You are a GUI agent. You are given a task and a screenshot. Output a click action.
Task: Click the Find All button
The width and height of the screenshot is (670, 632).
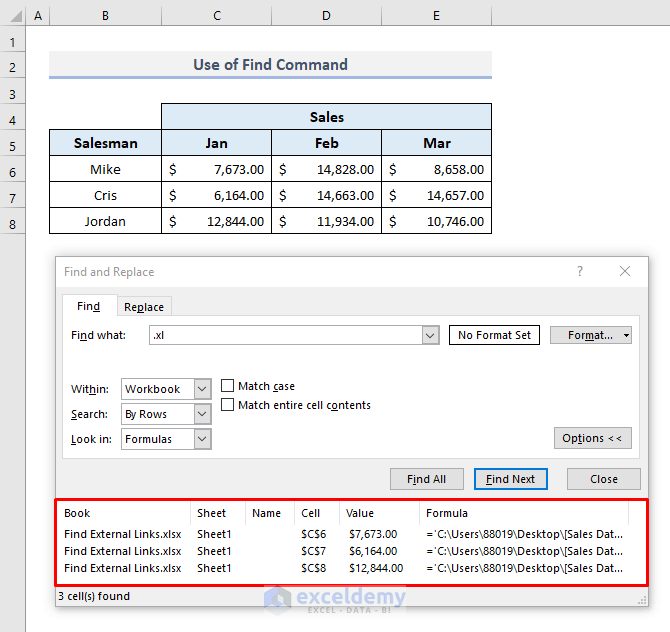click(x=426, y=479)
